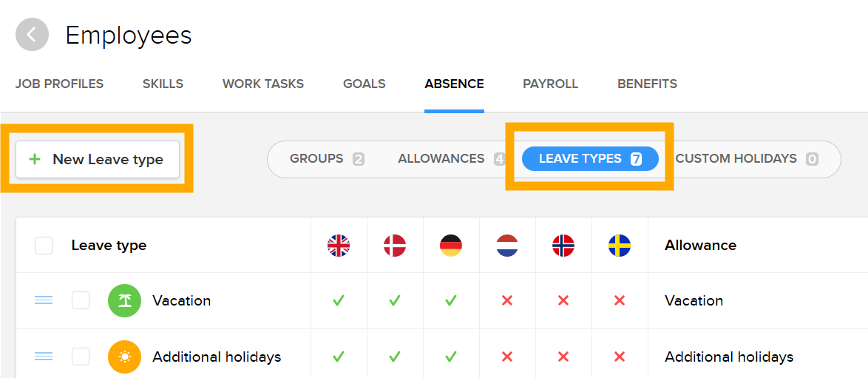Click the Sweden flag column header

[620, 246]
